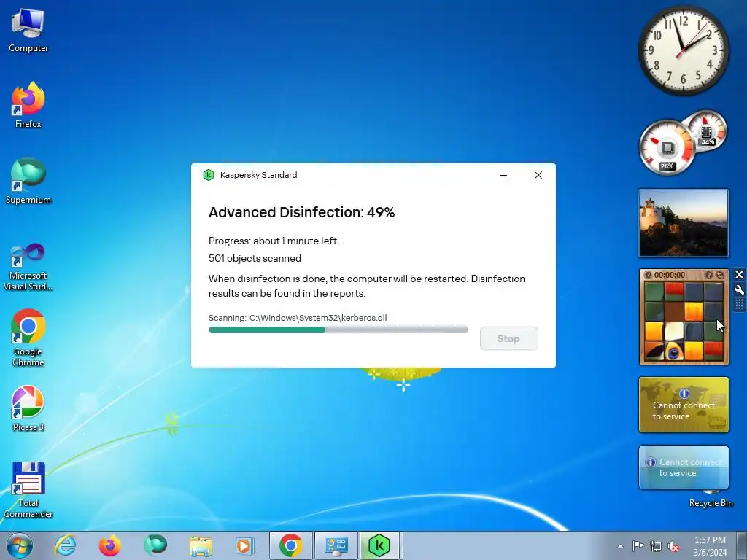Image resolution: width=747 pixels, height=560 pixels.
Task: Select the Firefox desktop shortcut
Action: (28, 105)
